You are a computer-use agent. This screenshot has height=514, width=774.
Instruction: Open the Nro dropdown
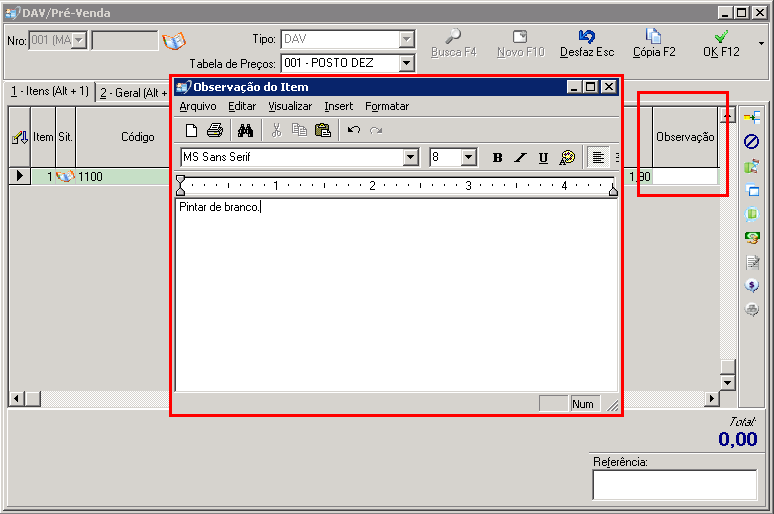coord(79,40)
